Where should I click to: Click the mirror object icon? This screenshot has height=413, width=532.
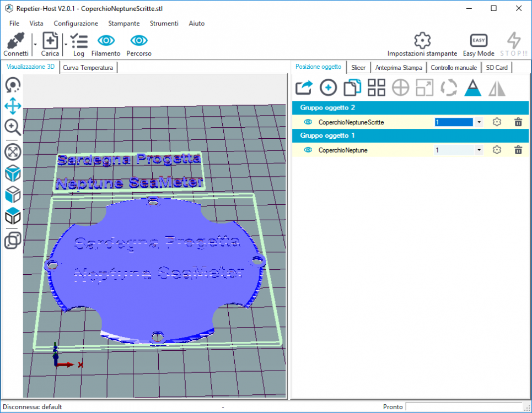click(x=497, y=88)
